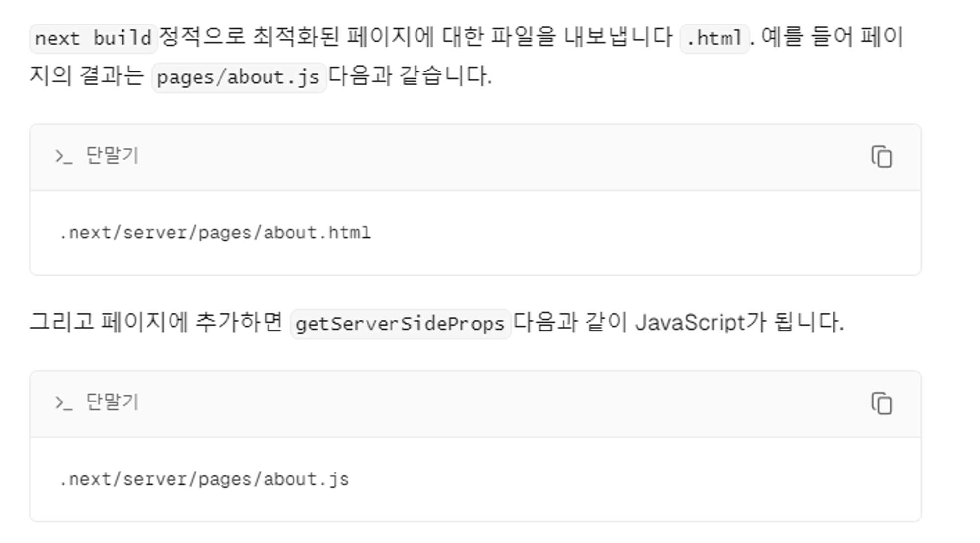This screenshot has height=543, width=980.
Task: Click the text "다음과 같습니다."
Action: [410, 76]
